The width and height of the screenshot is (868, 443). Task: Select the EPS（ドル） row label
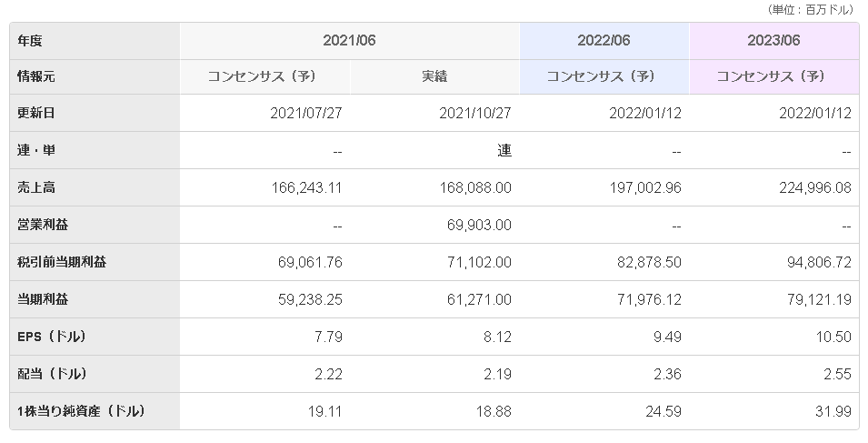click(x=52, y=337)
